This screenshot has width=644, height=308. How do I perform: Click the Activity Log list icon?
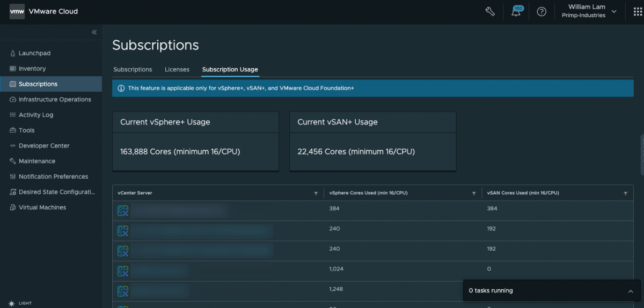coord(13,115)
